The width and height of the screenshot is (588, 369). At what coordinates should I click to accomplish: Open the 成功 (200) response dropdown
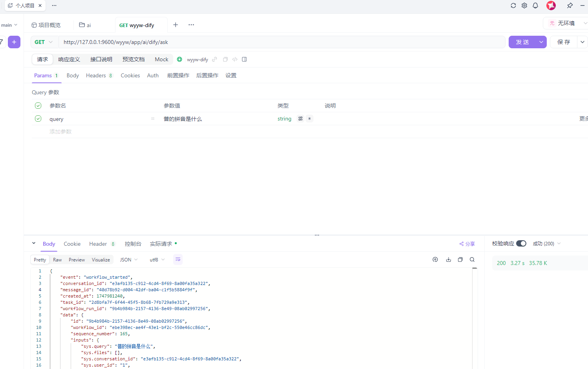pyautogui.click(x=547, y=244)
